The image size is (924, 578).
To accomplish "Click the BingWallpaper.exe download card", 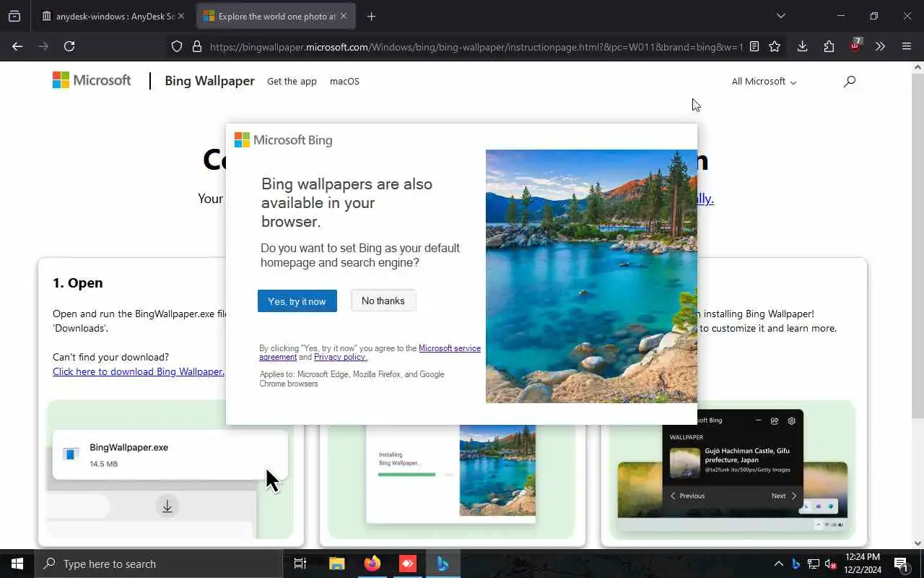I will (170, 454).
